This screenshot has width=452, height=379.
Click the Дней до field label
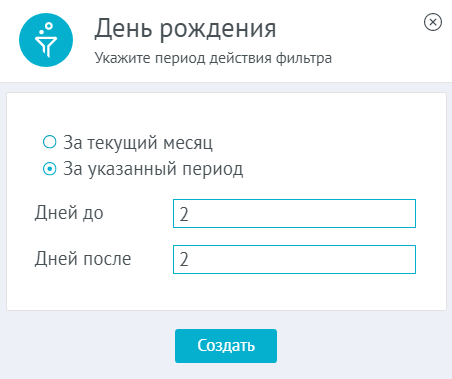point(69,213)
